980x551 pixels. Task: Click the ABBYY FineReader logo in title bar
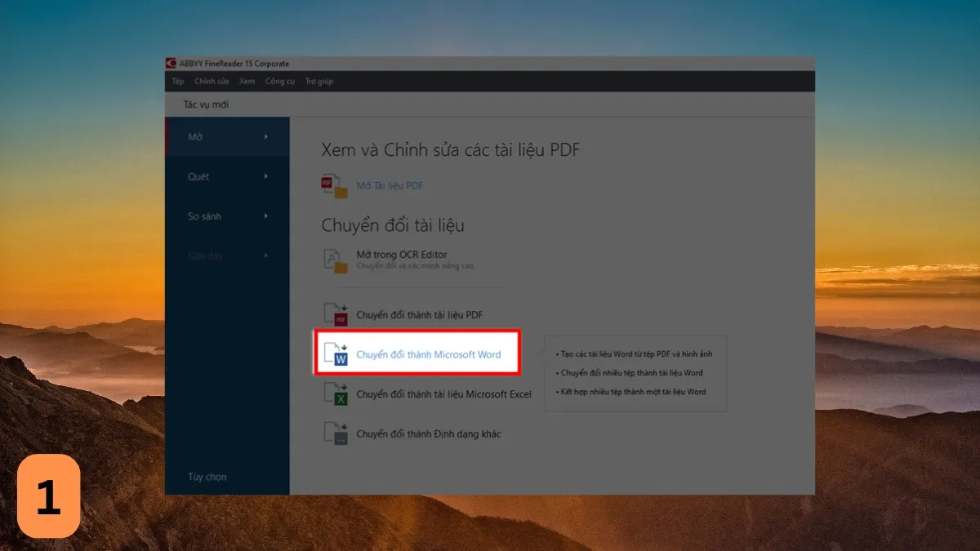pyautogui.click(x=171, y=64)
